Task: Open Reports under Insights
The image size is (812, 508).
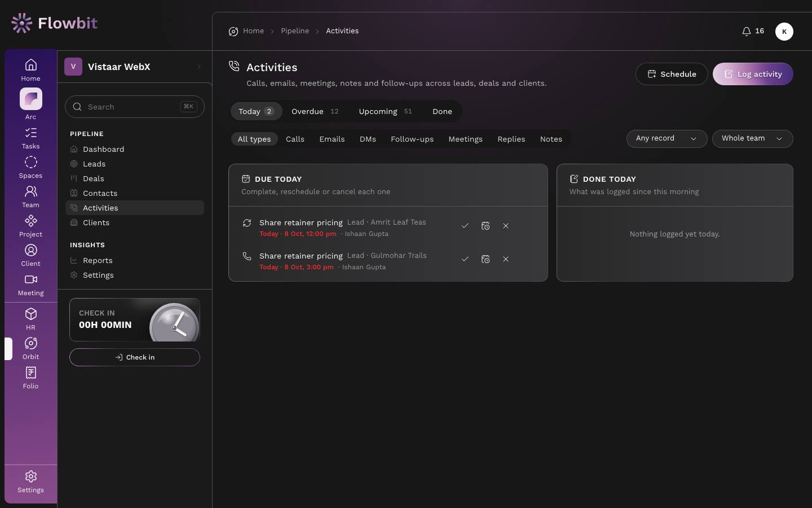Action: (135, 260)
